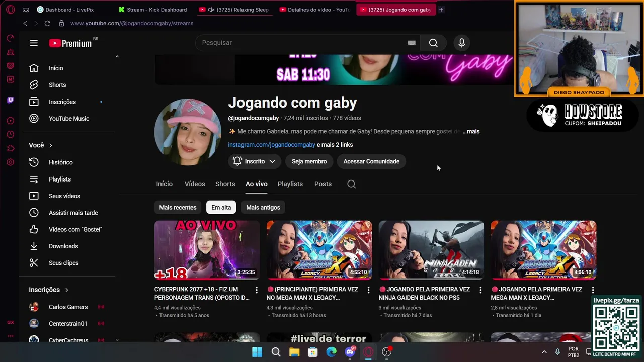
Task: Open OBS Studio from the taskbar
Action: [386, 352]
